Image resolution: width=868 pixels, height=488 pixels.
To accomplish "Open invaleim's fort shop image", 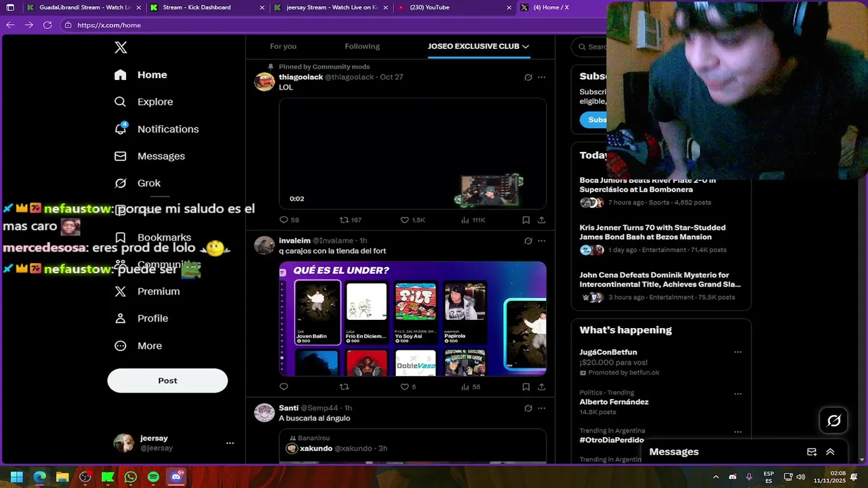I will pos(412,319).
